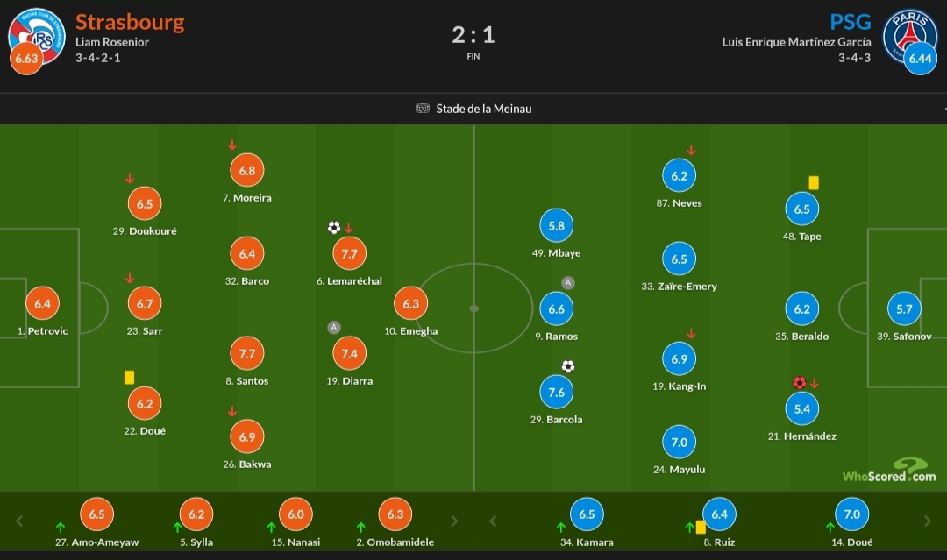Select Petrovic's 6.4 rating circle
This screenshot has width=947, height=560.
pos(41,304)
